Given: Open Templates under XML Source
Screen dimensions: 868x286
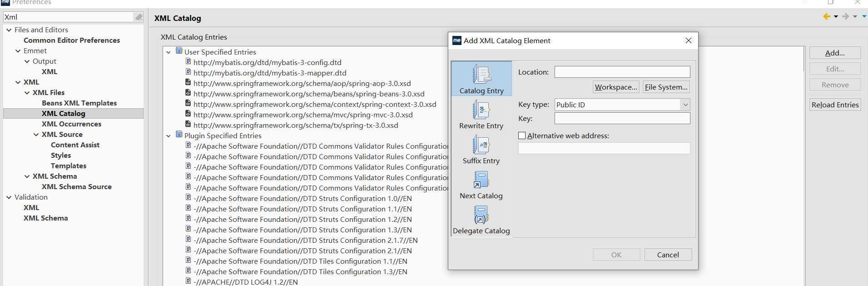Looking at the screenshot, I should tap(69, 166).
